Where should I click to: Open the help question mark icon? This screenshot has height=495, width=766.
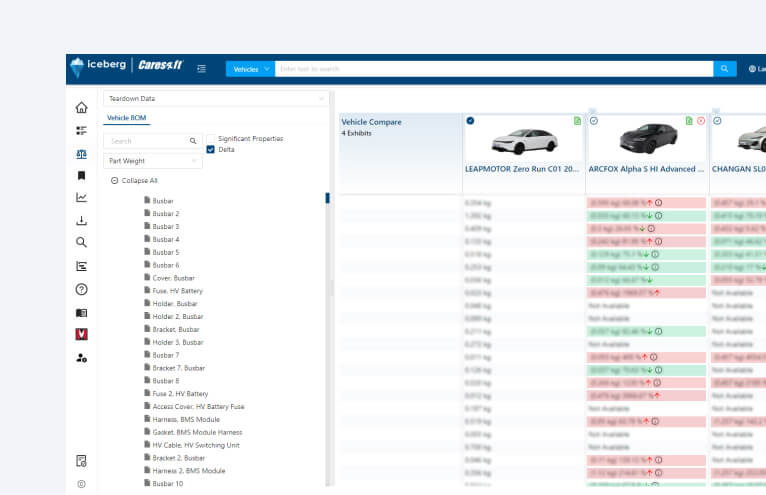pos(81,289)
